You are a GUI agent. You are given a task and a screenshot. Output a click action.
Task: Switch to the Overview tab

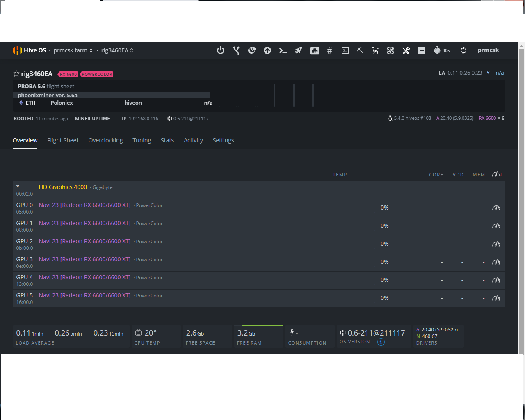tap(25, 140)
